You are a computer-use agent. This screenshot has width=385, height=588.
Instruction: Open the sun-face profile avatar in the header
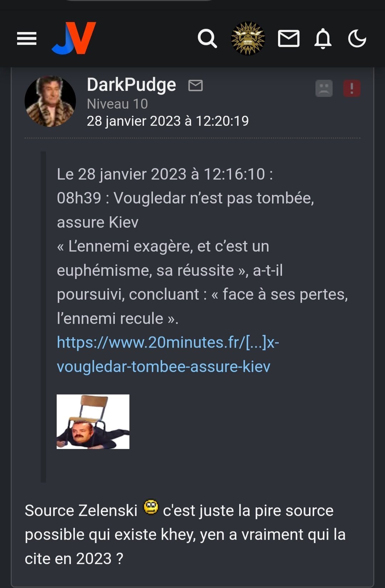248,38
